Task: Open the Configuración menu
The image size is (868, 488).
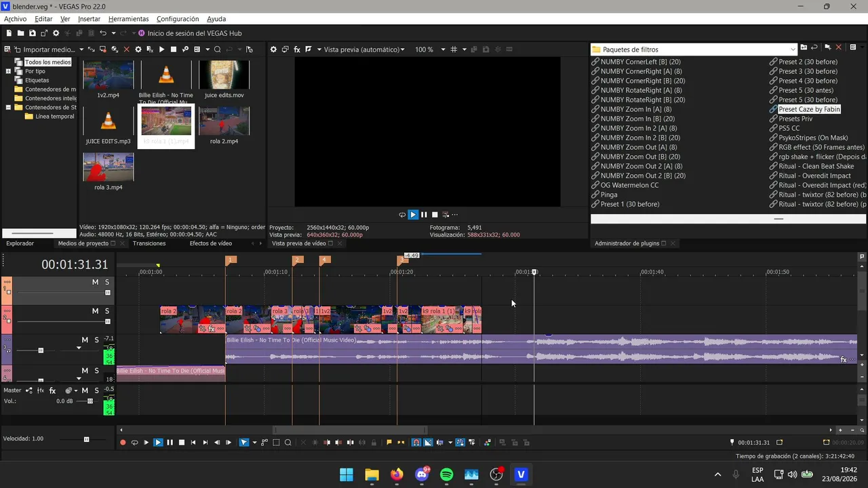Action: pyautogui.click(x=178, y=19)
